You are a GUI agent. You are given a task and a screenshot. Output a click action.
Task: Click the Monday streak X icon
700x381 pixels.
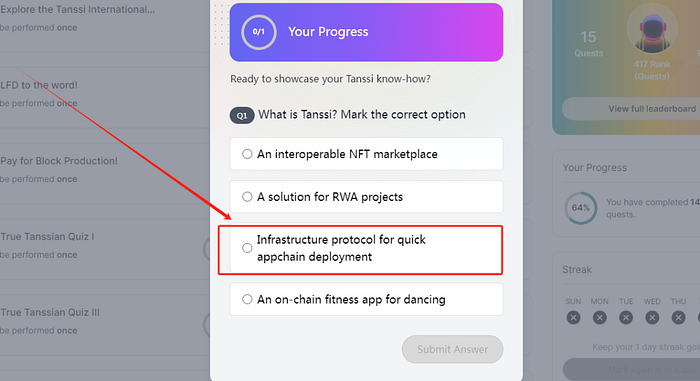(x=600, y=318)
